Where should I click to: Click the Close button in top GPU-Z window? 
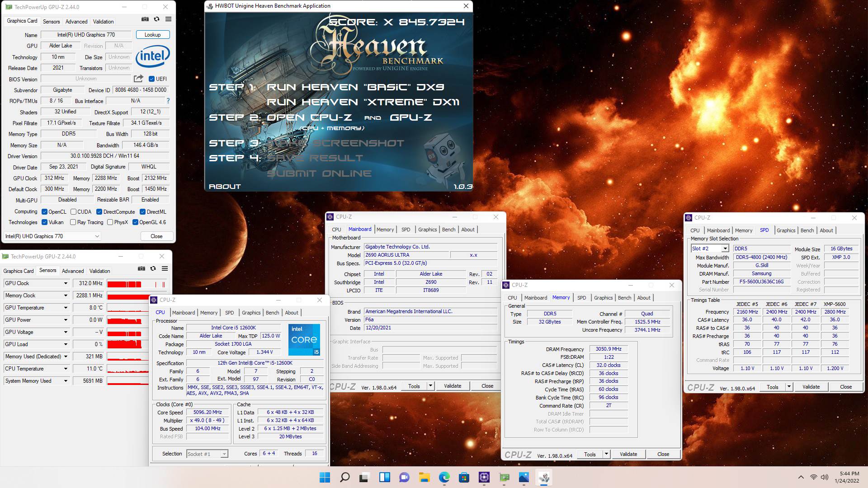coord(156,236)
